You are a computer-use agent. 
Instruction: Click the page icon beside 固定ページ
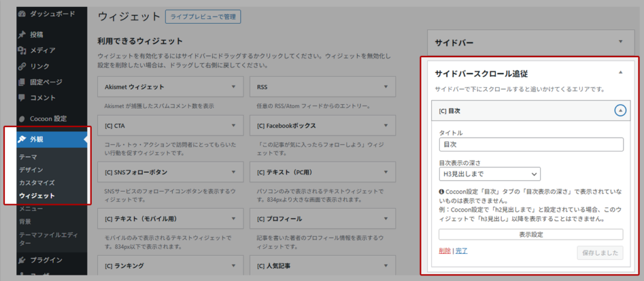tap(22, 82)
